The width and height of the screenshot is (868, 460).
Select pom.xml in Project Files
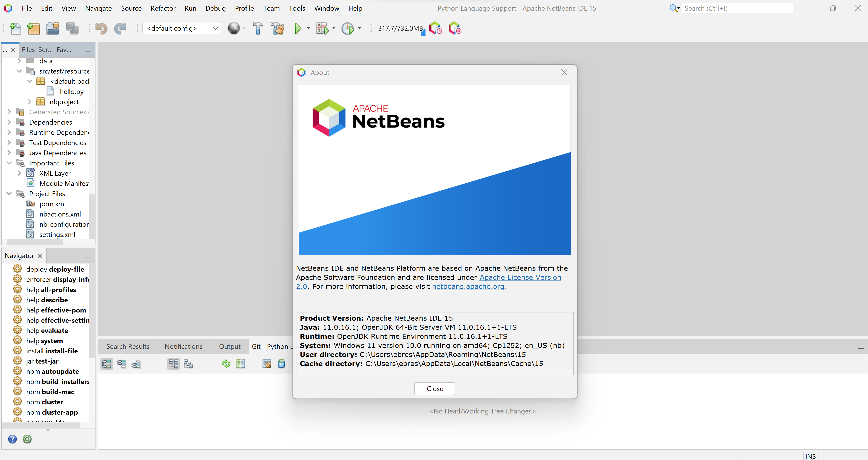coord(52,204)
